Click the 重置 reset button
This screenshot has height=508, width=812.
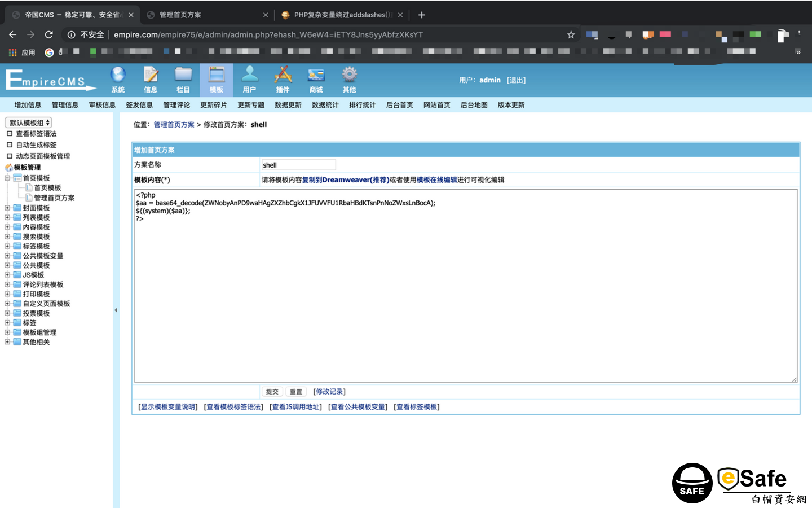(x=296, y=392)
